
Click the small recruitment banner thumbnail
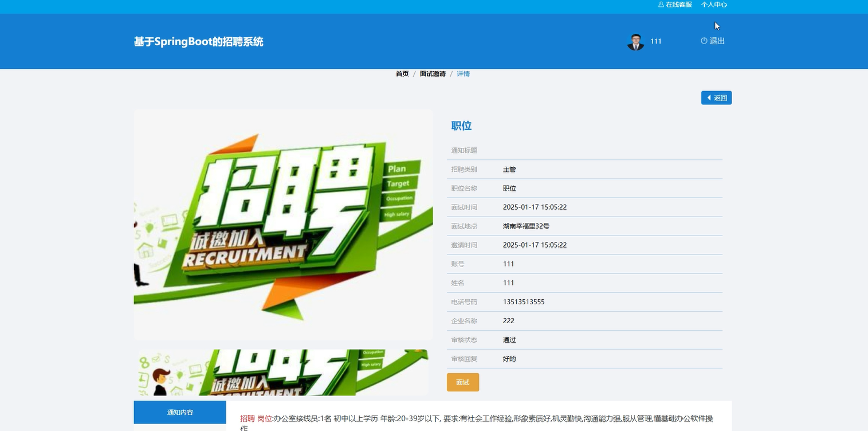pos(282,372)
